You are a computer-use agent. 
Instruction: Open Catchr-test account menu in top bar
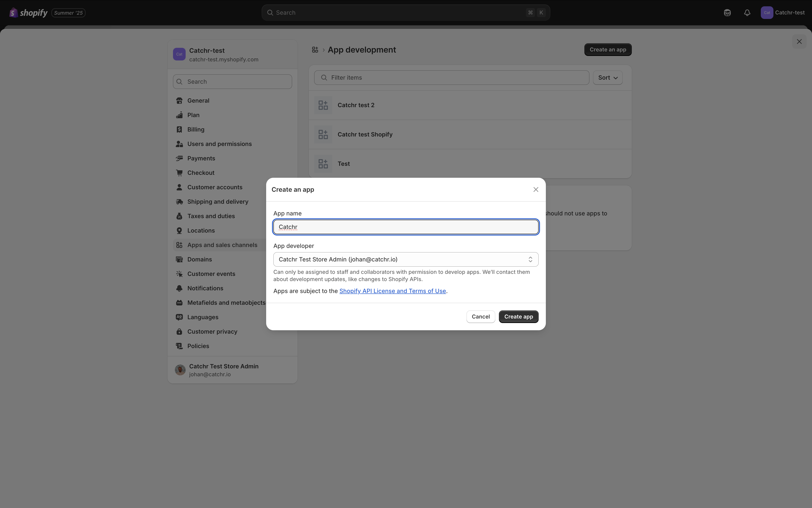point(783,13)
